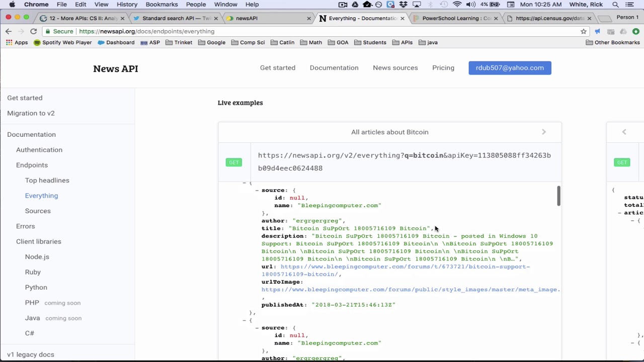Open the Python client library page

(36, 287)
